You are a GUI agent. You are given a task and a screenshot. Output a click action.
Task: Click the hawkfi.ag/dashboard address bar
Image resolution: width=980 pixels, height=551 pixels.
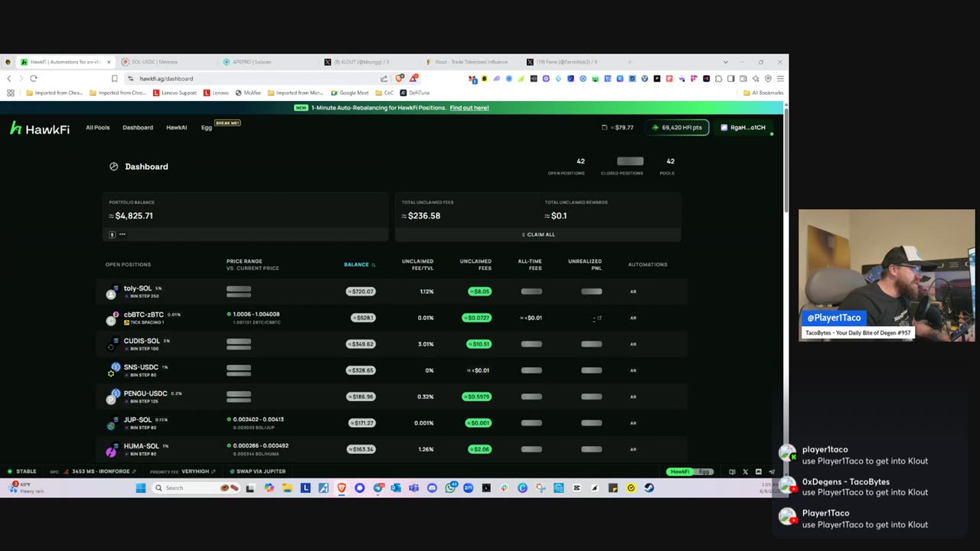253,79
